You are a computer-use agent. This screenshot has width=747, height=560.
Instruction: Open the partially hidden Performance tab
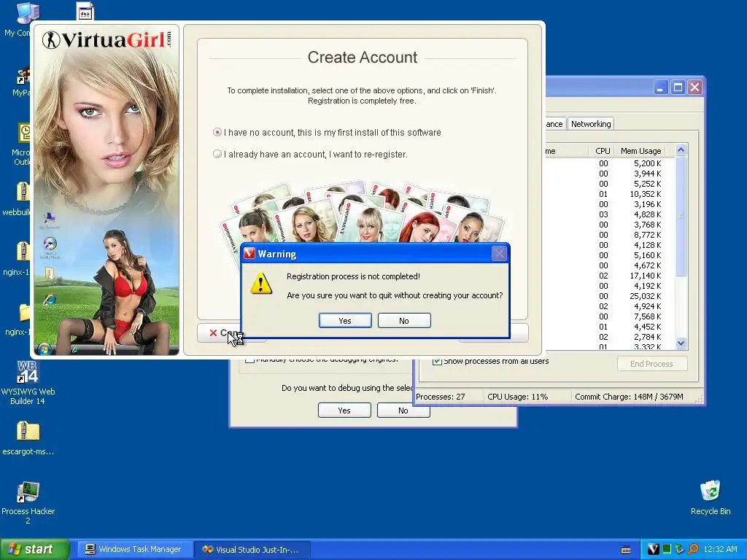555,124
